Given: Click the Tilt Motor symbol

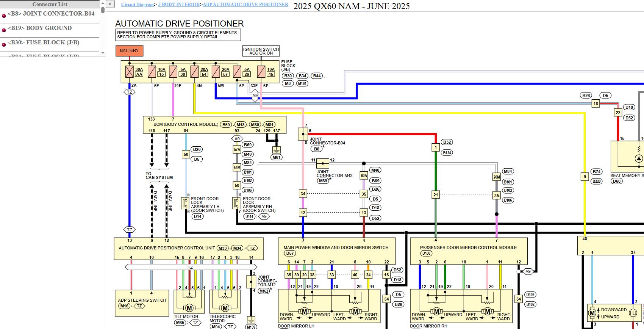Looking at the screenshot, I should coord(189,308).
